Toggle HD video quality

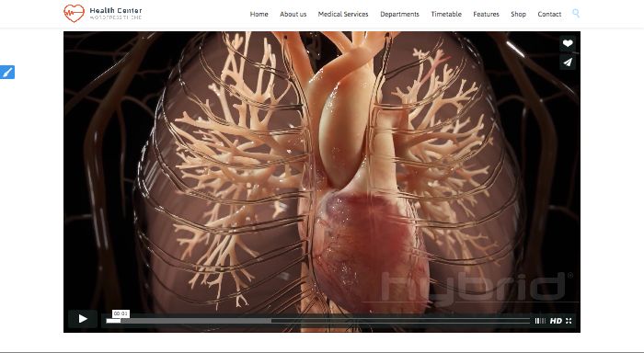556,321
